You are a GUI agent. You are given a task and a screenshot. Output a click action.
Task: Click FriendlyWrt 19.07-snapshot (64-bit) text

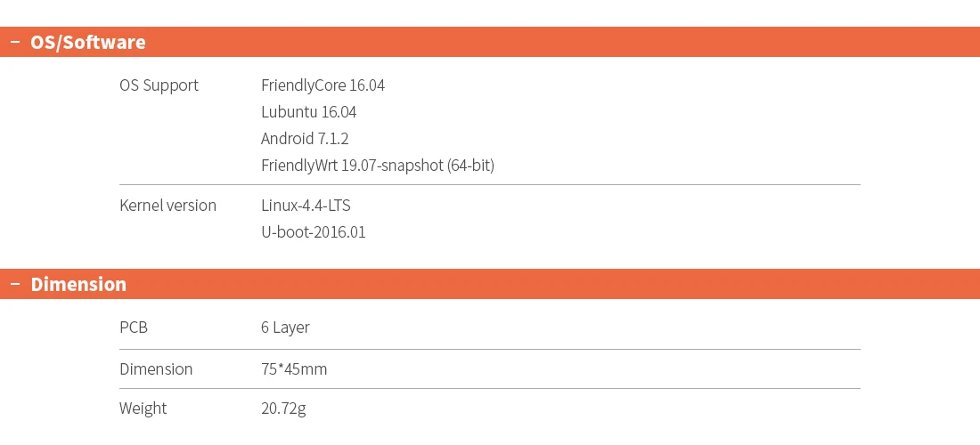tap(377, 166)
